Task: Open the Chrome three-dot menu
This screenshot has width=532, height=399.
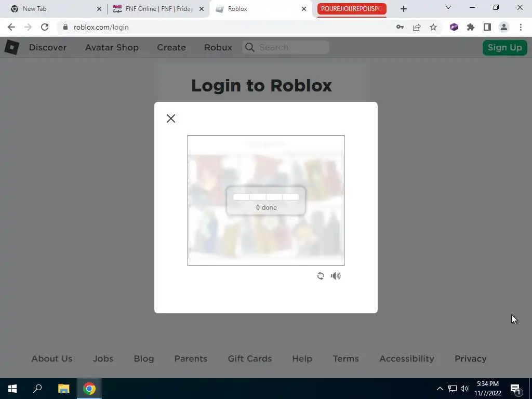Action: coord(521,27)
